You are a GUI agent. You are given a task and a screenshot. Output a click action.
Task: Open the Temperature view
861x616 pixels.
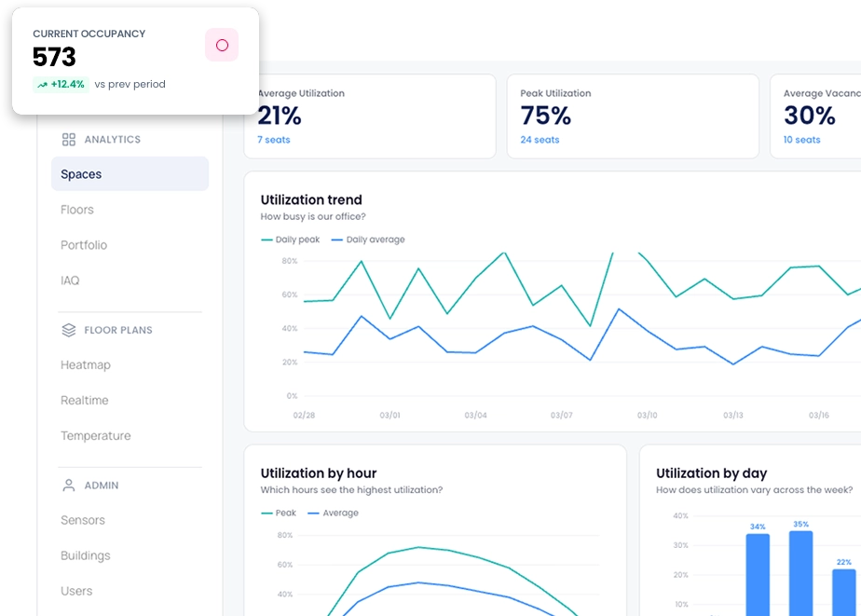click(95, 436)
